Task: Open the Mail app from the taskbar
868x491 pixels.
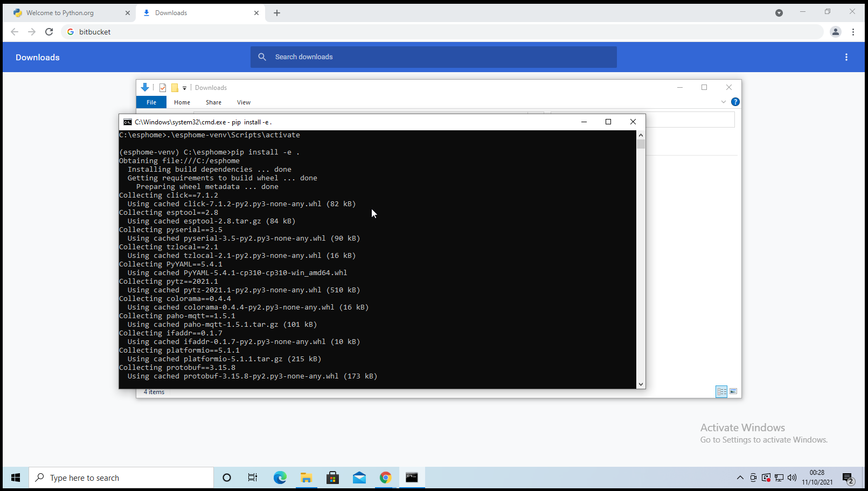Action: pos(359,478)
